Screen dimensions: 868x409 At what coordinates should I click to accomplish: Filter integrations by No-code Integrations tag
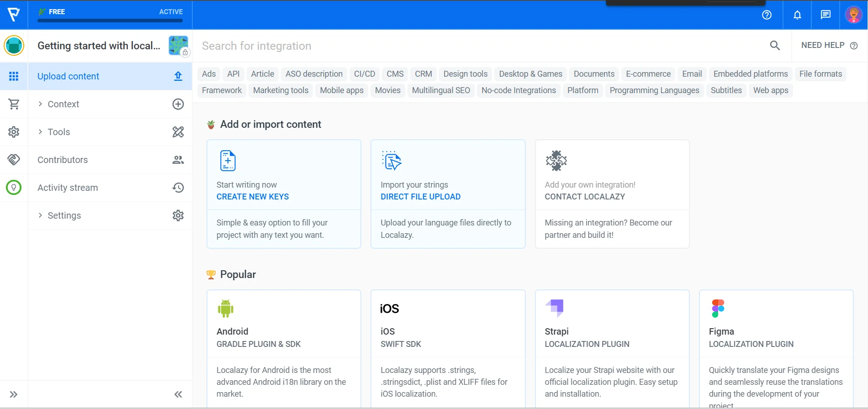[519, 90]
